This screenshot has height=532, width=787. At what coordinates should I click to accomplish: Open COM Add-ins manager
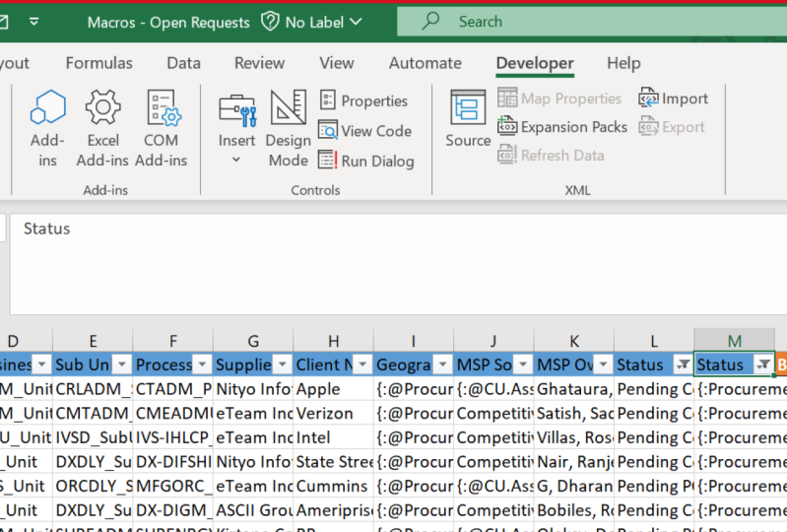[x=162, y=128]
